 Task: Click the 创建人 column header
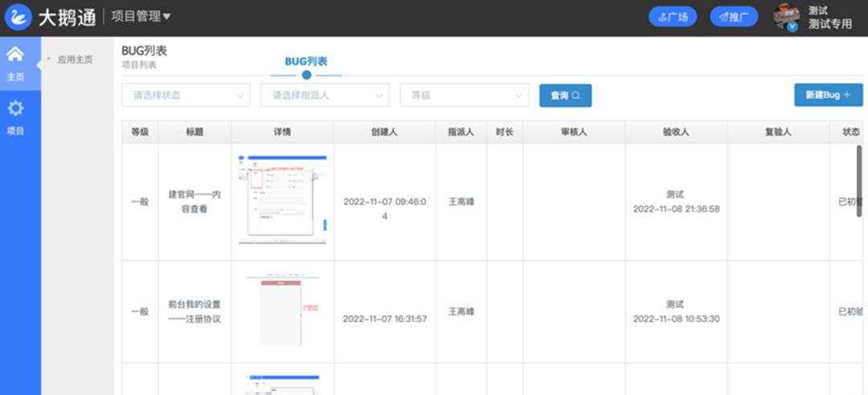(385, 132)
